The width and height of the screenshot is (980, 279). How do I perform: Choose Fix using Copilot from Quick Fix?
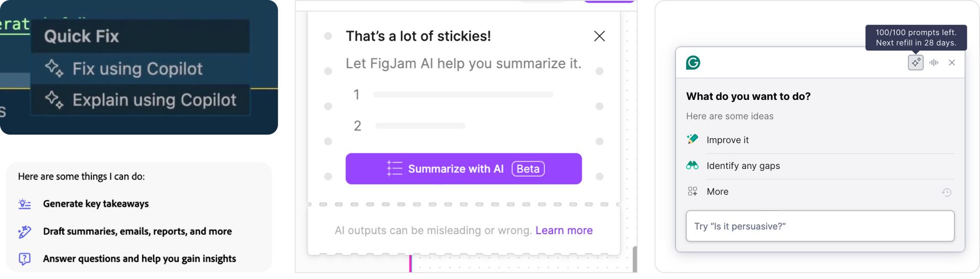pos(137,69)
